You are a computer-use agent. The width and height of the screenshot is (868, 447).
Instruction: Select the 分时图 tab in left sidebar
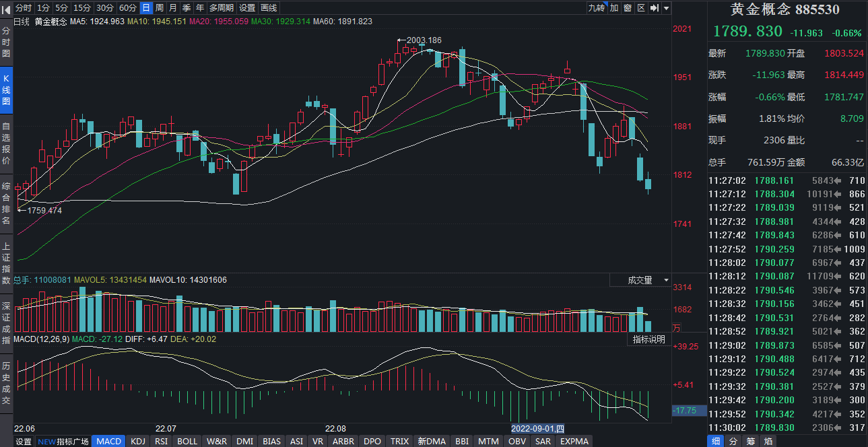(x=6, y=42)
